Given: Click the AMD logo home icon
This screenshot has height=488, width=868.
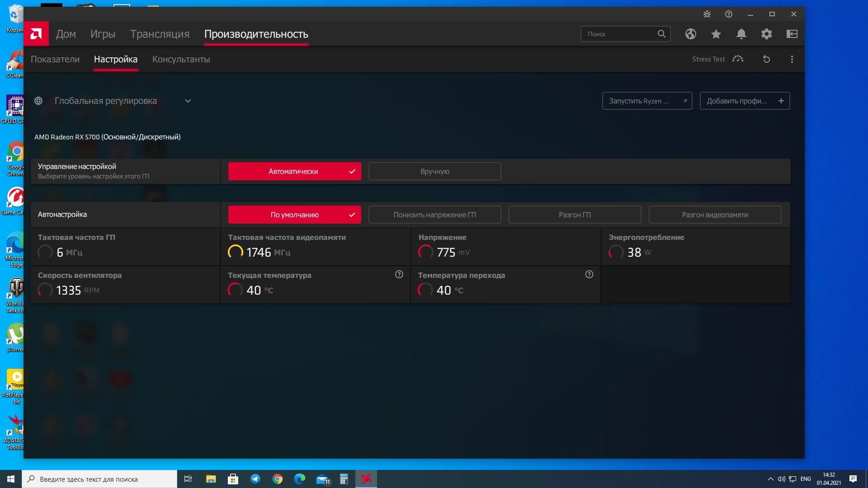Looking at the screenshot, I should tap(36, 34).
